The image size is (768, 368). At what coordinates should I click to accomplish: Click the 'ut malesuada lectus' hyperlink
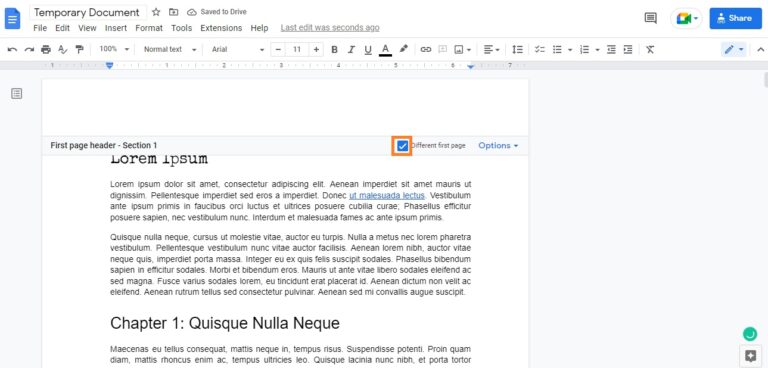click(x=387, y=196)
